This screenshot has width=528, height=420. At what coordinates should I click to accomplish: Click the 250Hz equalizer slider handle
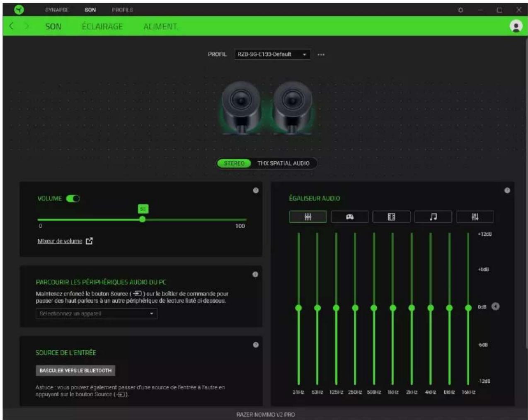click(x=355, y=308)
